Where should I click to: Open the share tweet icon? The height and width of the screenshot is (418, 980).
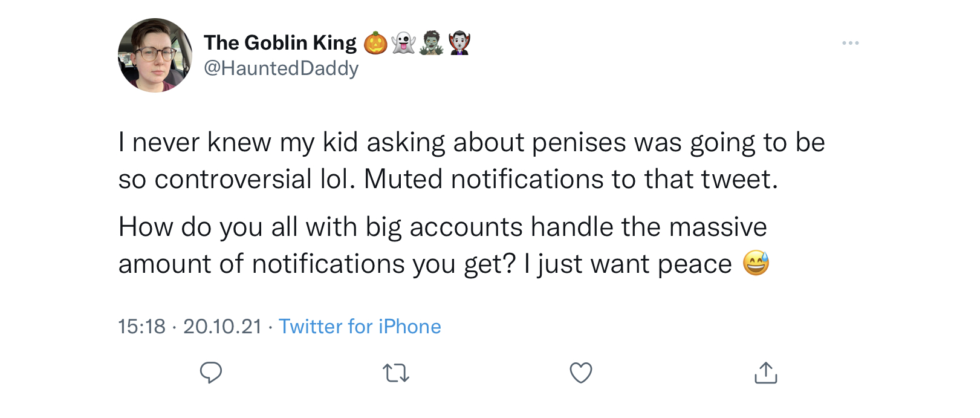(x=766, y=373)
